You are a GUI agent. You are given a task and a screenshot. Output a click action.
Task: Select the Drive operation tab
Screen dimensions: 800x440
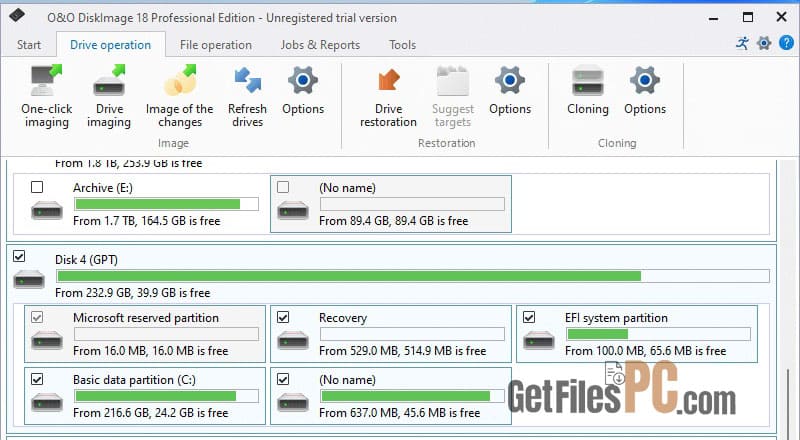[110, 45]
